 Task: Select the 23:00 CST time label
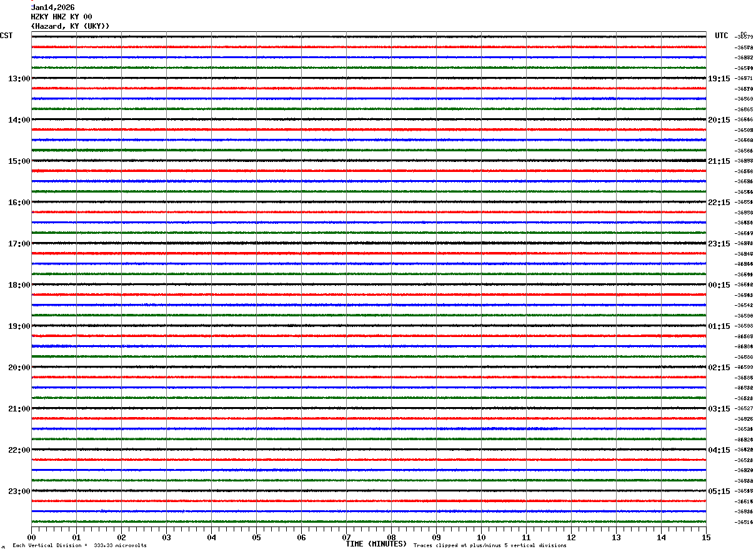[x=19, y=491]
